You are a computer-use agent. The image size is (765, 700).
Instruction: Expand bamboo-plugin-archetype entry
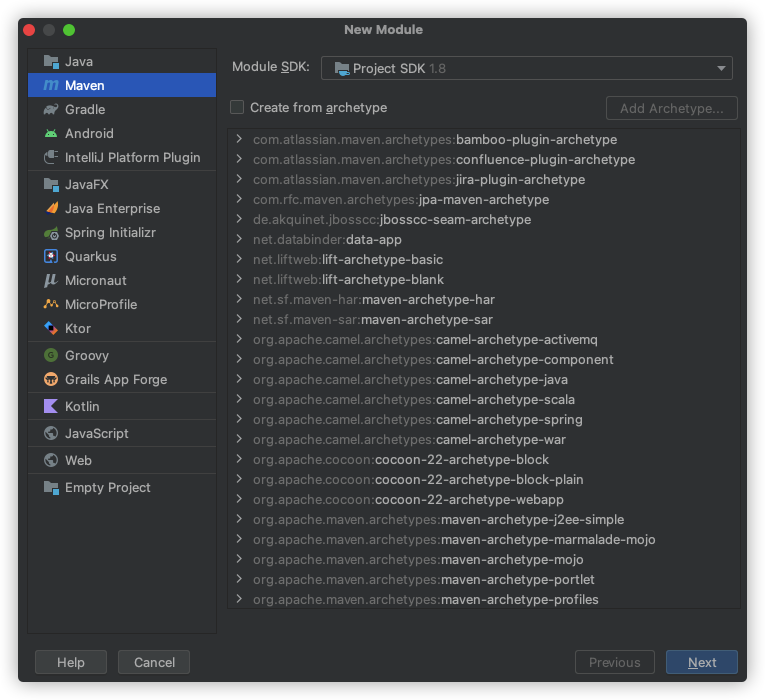(239, 139)
